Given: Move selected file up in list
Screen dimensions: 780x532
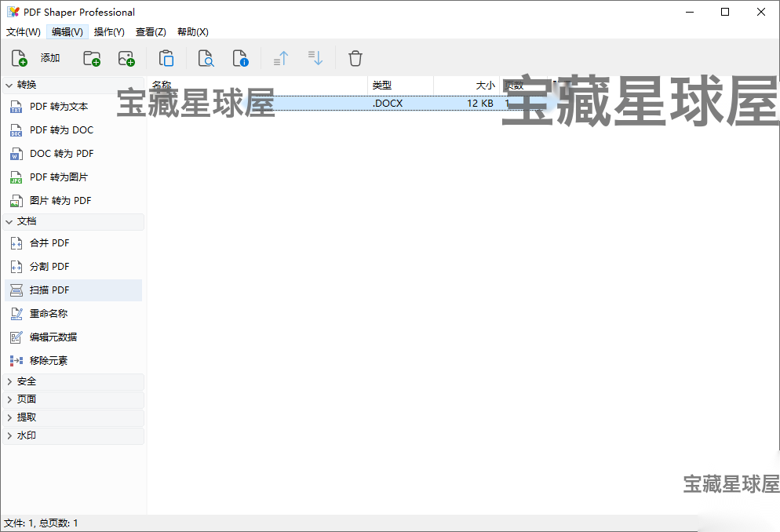Looking at the screenshot, I should point(281,58).
